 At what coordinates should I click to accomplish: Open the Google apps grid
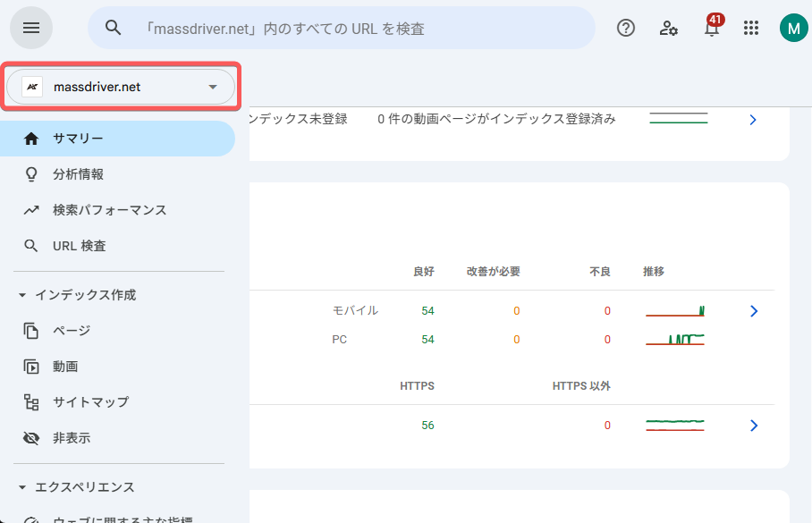(x=751, y=28)
